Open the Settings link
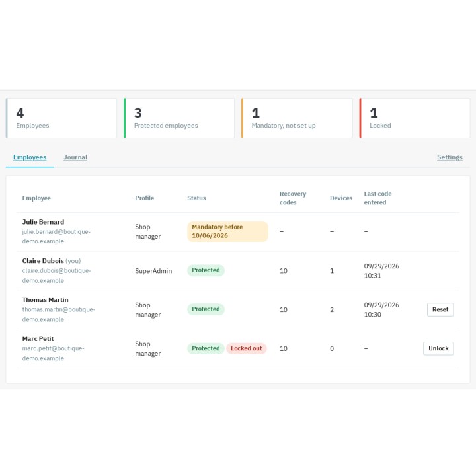Viewport: 476px width, 476px height. (x=450, y=157)
